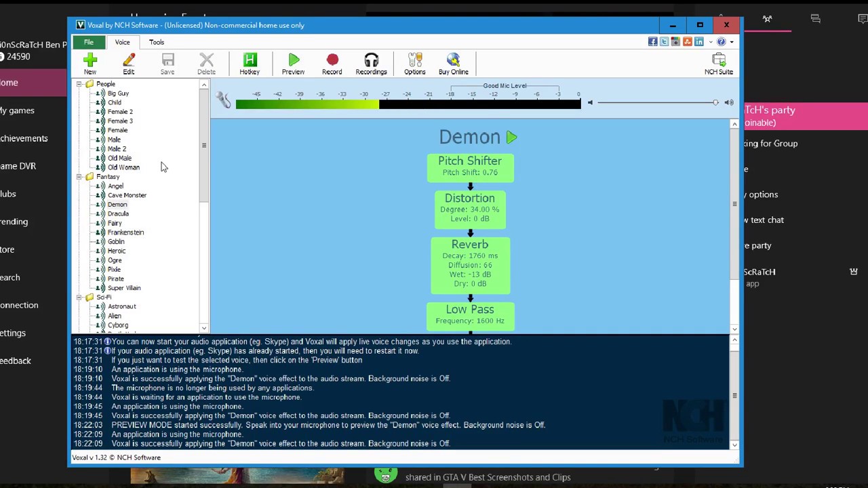
Task: Click the effect chain scroll-down arrow
Action: coord(734,329)
